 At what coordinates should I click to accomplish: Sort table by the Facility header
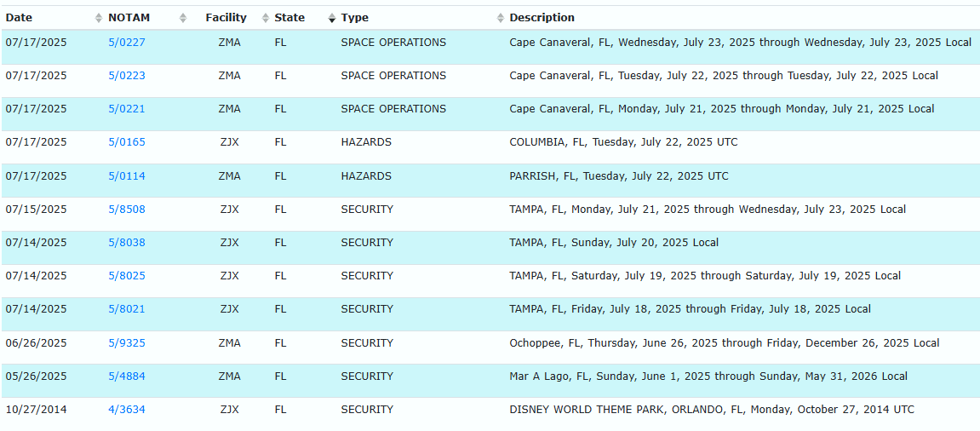[x=226, y=18]
